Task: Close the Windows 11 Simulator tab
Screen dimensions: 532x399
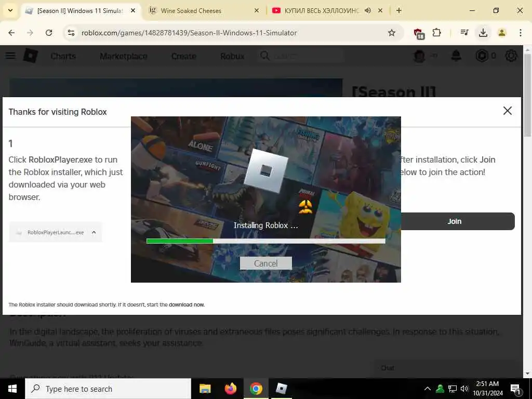Action: [133, 10]
